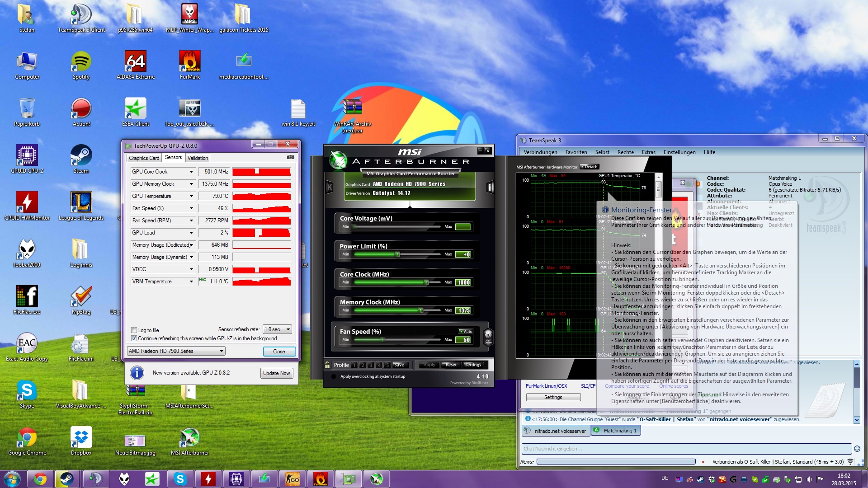Toggle Auto fan speed in Afterburner
868x488 pixels.
(466, 331)
